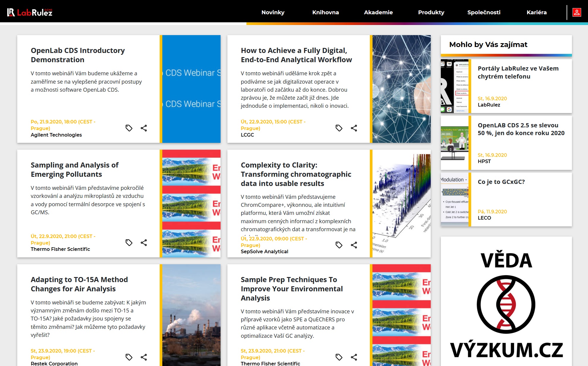588x366 pixels.
Task: Share the Adapting to TO-15A Method webinar
Action: point(144,357)
